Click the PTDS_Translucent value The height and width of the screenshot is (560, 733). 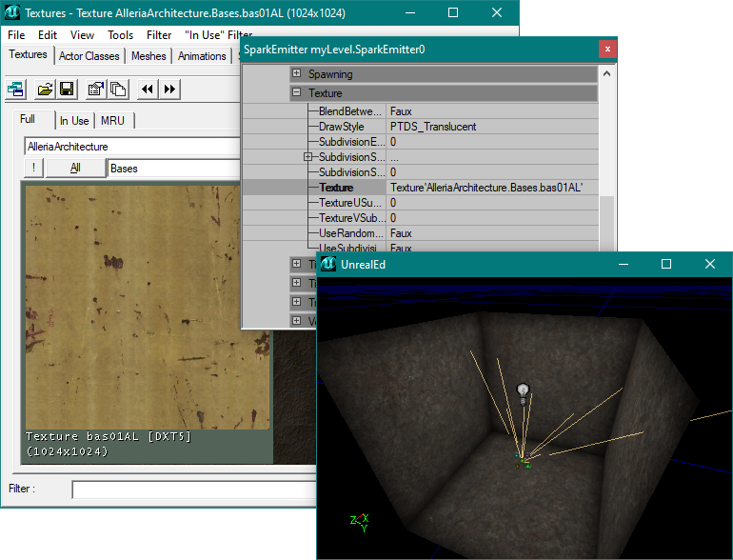click(433, 127)
